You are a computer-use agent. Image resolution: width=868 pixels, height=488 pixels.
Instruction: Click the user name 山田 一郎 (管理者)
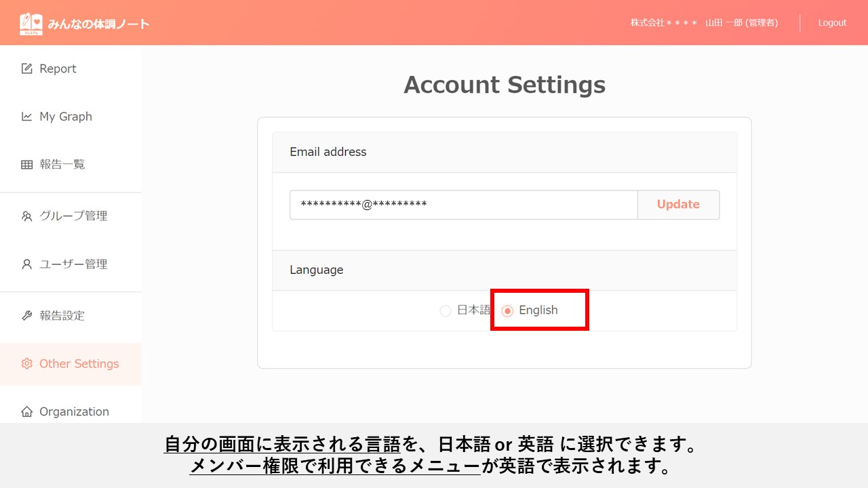tap(741, 23)
